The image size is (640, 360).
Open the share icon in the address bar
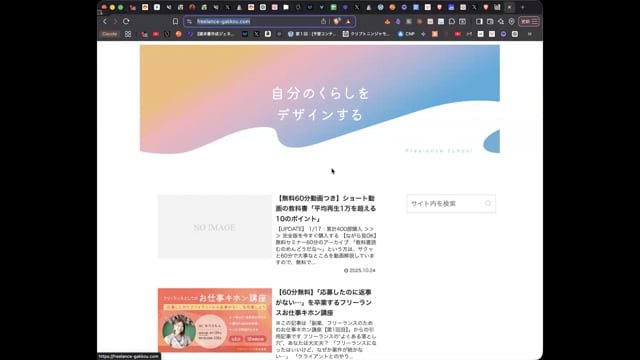click(323, 21)
